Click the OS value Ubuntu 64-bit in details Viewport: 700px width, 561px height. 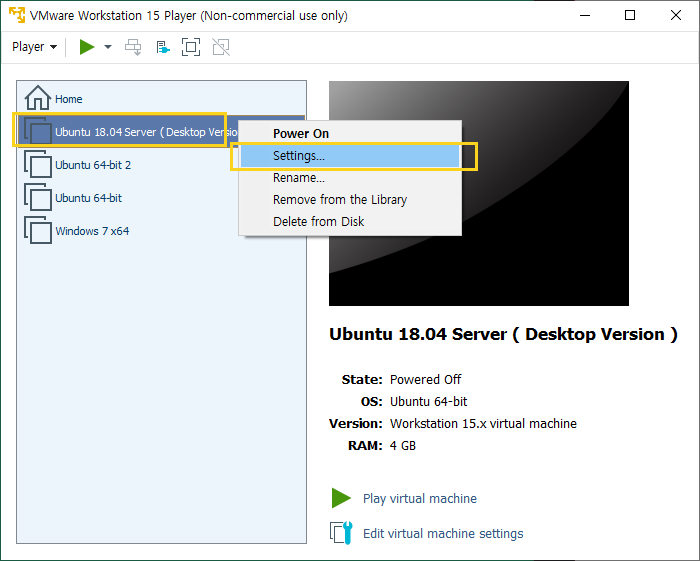click(x=429, y=401)
